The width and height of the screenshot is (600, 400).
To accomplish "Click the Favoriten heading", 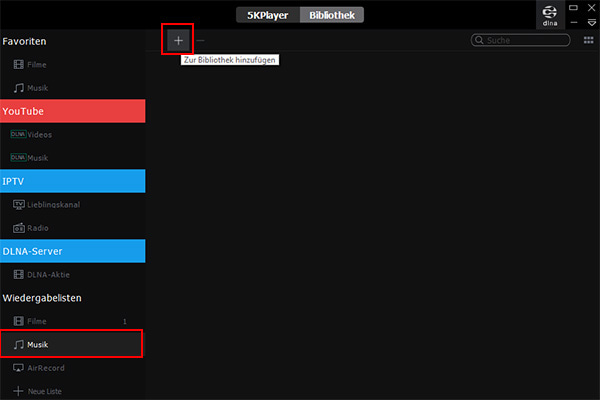I will (24, 41).
